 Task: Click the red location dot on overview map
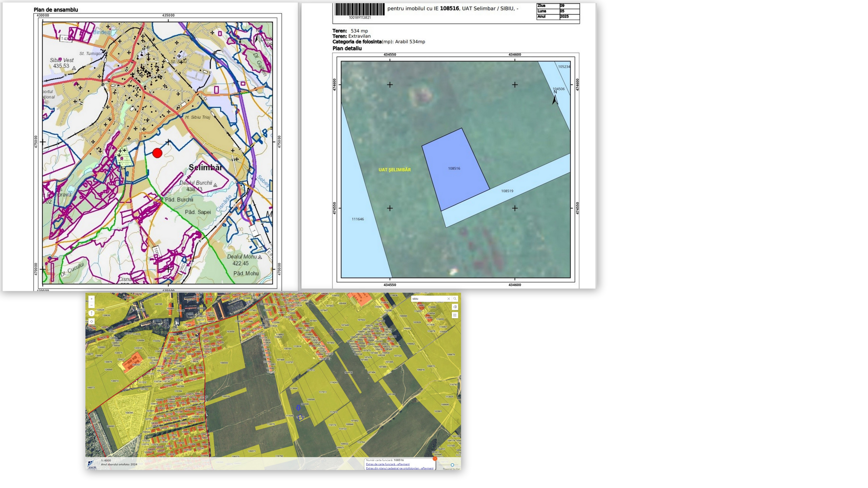[x=157, y=153]
